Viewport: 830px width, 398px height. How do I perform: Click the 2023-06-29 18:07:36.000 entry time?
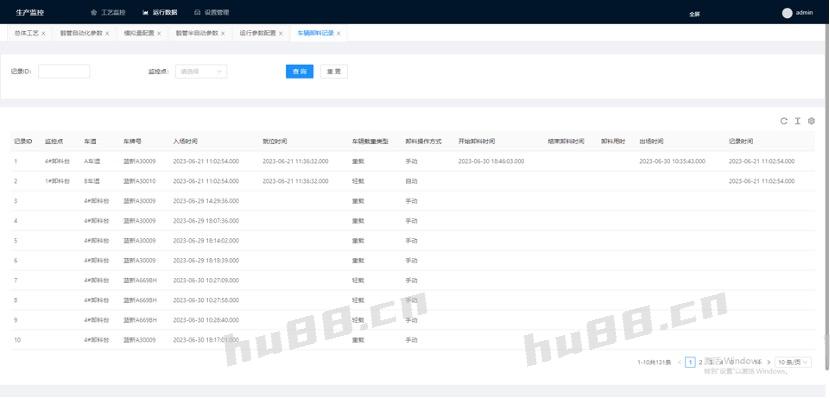click(x=206, y=221)
